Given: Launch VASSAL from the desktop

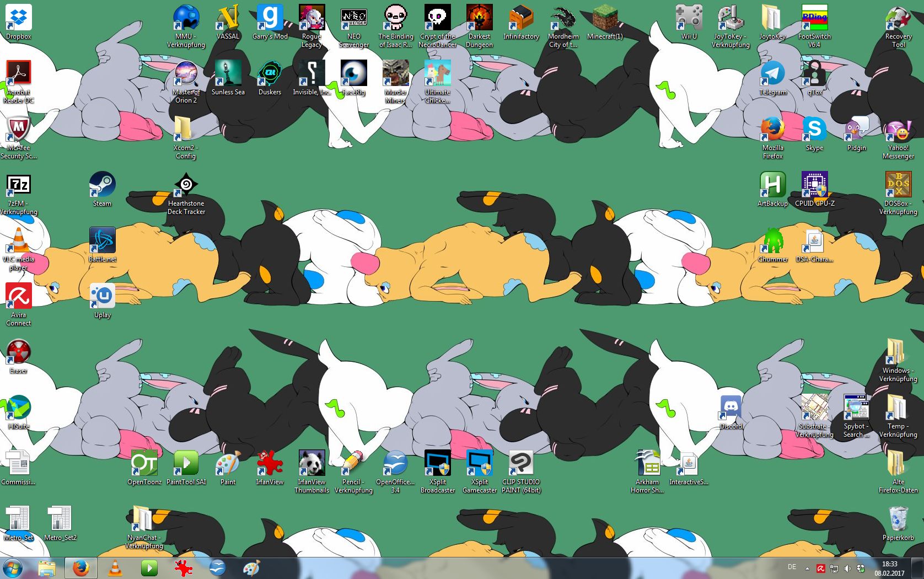Looking at the screenshot, I should [228, 22].
